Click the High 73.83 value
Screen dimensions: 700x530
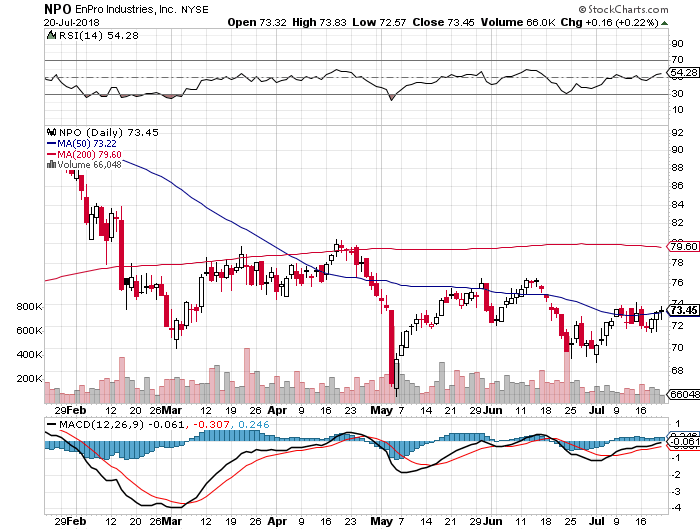point(319,22)
